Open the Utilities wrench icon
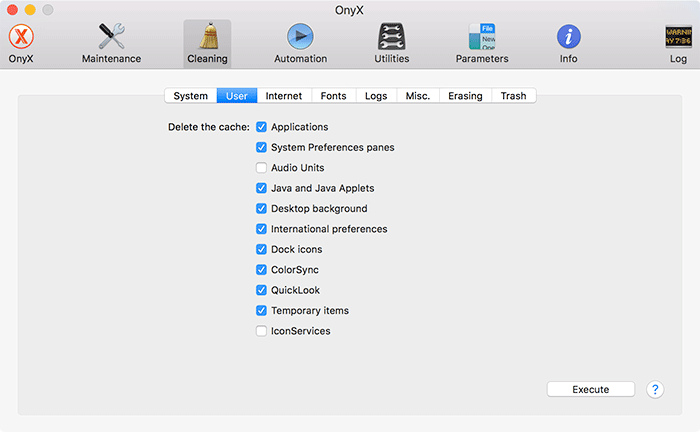The image size is (700, 432). point(392,36)
